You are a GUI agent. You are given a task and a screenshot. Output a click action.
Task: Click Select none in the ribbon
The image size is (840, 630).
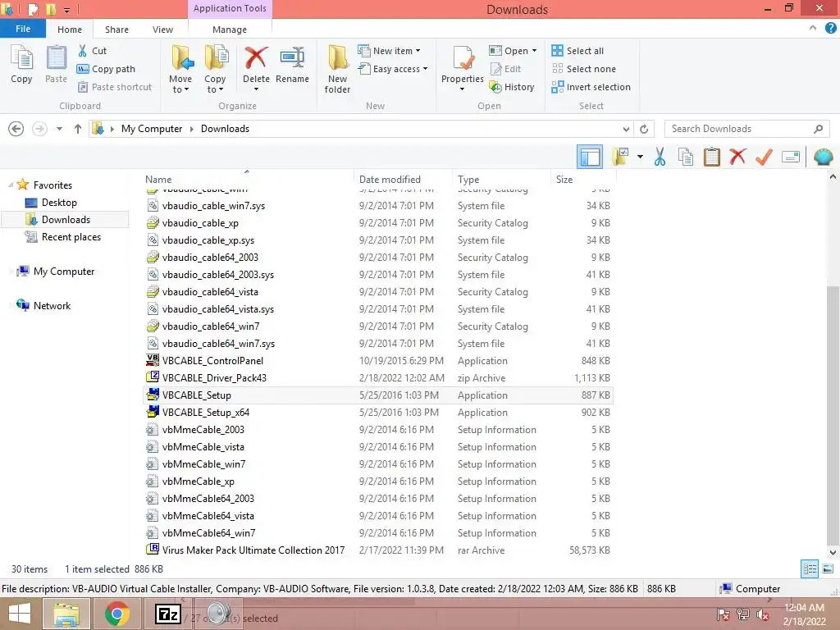[583, 69]
